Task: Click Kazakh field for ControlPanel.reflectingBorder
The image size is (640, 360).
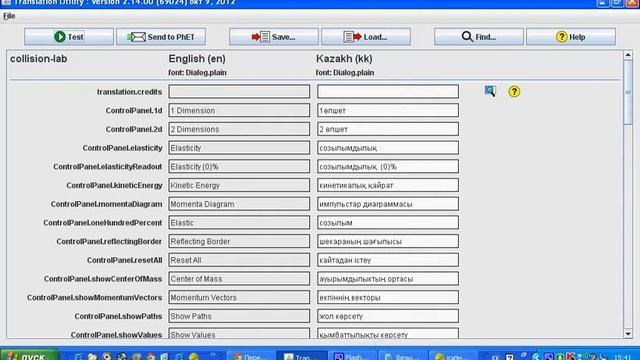Action: click(388, 241)
